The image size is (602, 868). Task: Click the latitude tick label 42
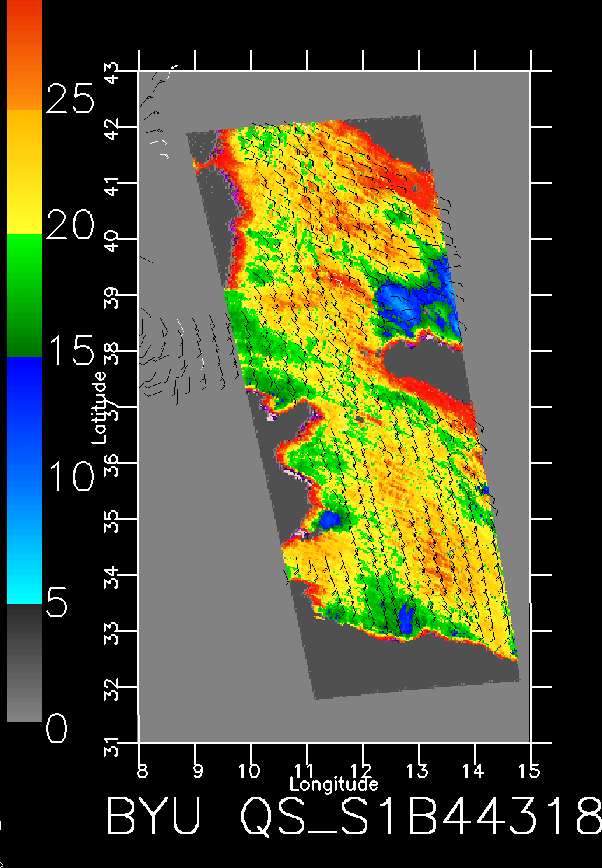click(x=113, y=129)
